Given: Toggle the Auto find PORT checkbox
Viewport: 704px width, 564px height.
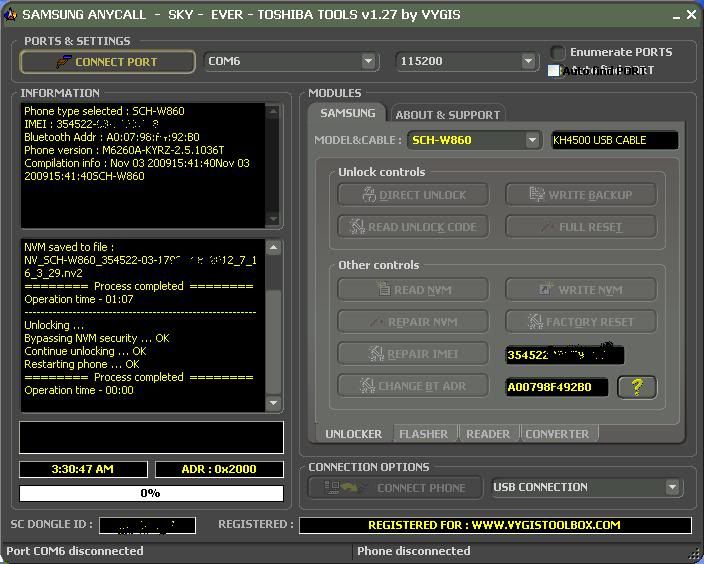Looking at the screenshot, I should 554,70.
